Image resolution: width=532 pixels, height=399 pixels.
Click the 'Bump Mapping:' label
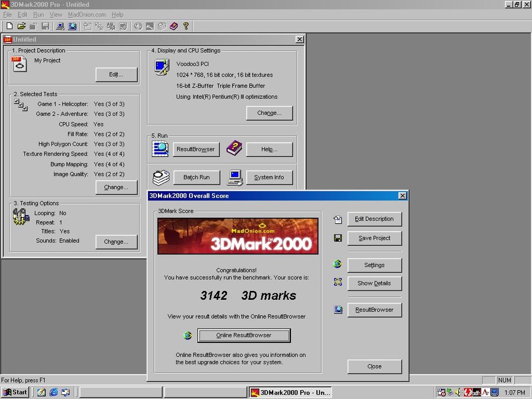(x=69, y=164)
